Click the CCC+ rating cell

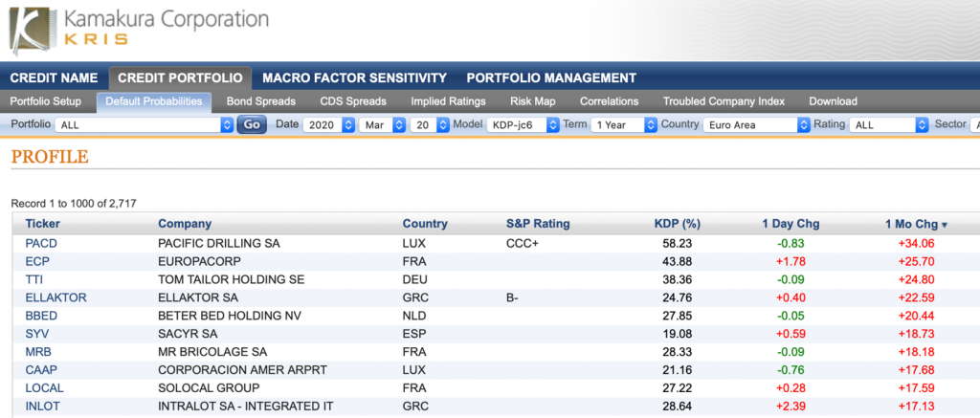[522, 244]
